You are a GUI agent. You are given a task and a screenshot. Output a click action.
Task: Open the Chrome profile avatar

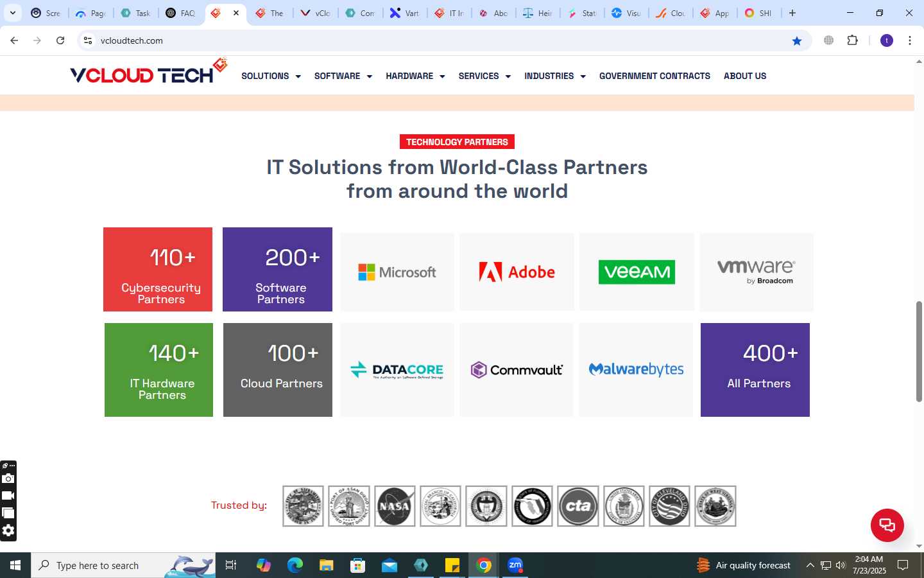tap(887, 40)
